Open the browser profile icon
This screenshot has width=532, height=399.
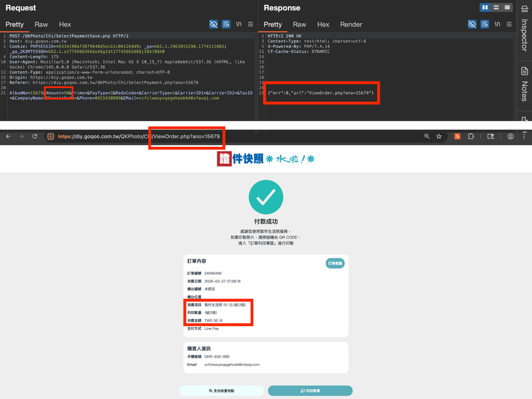coord(510,136)
